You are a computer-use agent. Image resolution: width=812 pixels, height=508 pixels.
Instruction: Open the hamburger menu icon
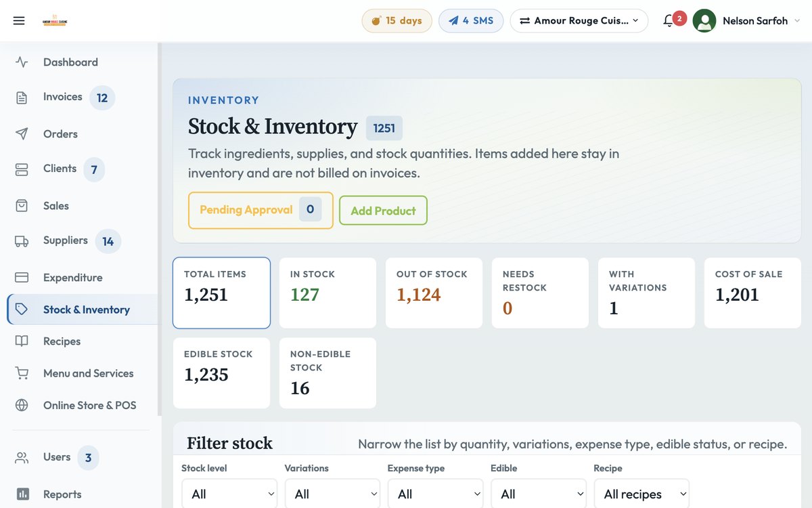coord(19,21)
